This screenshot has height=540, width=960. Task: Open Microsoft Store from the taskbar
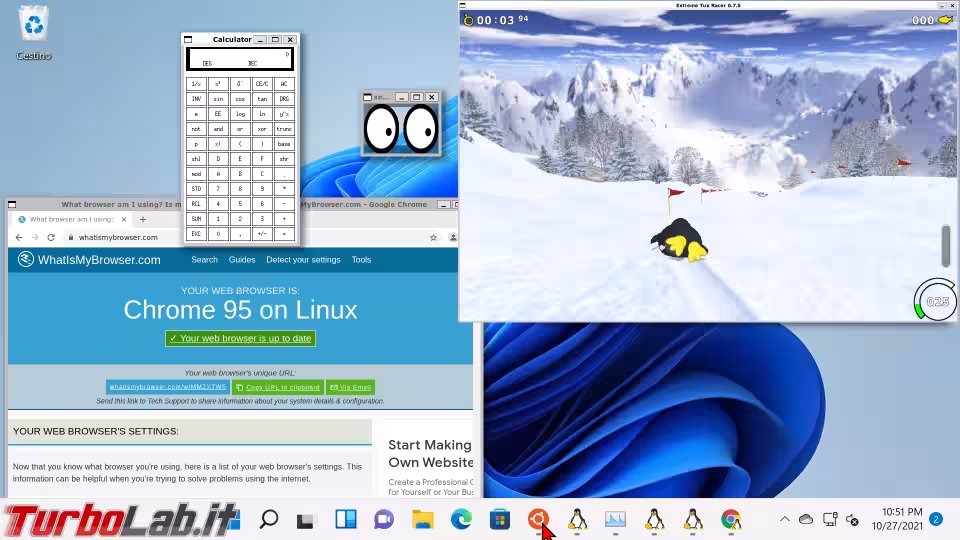[x=500, y=519]
